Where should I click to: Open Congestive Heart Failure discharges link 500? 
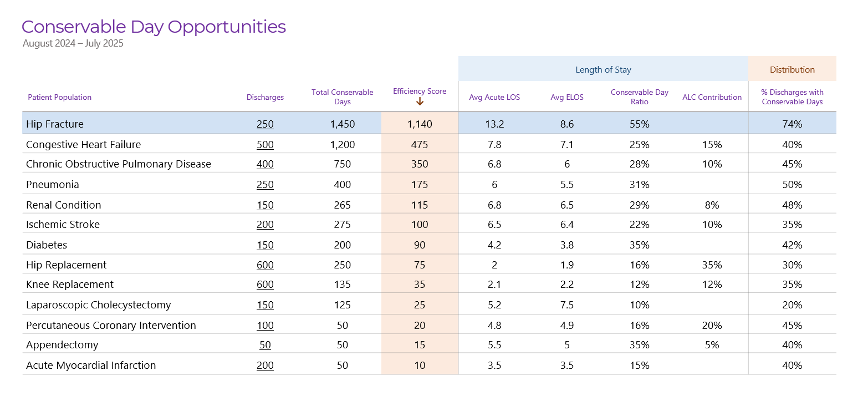pyautogui.click(x=265, y=145)
